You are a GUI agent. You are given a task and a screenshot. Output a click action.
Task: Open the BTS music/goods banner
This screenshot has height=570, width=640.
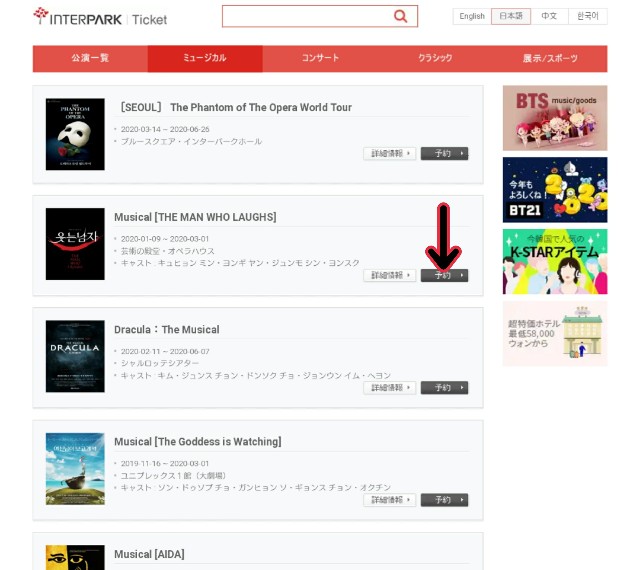click(555, 118)
